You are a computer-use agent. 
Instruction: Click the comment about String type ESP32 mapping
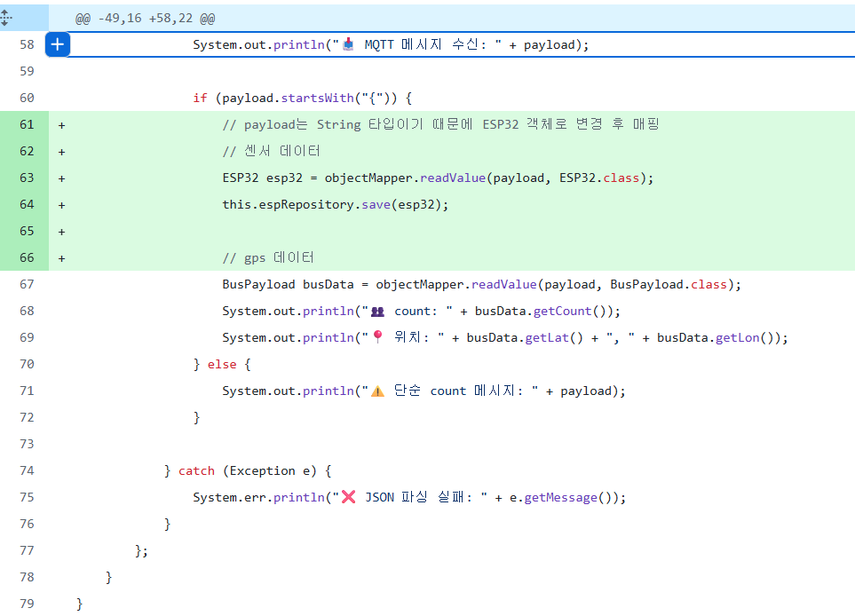coord(440,125)
